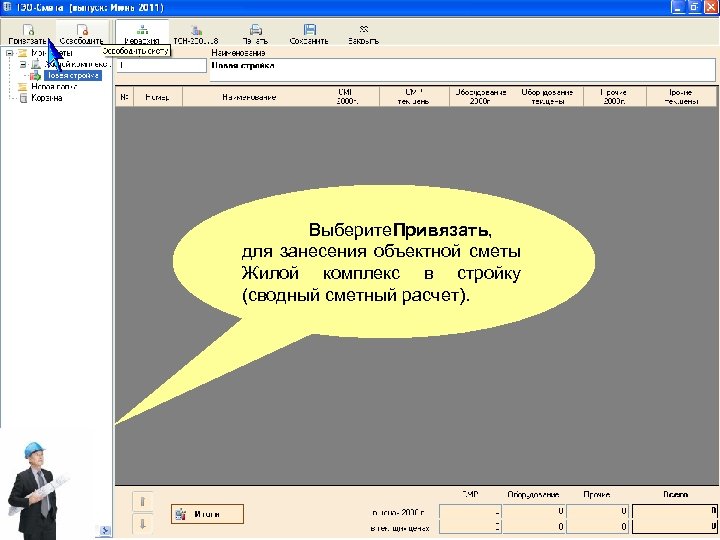Click the СМР total field in 2000 prices

tap(470, 511)
